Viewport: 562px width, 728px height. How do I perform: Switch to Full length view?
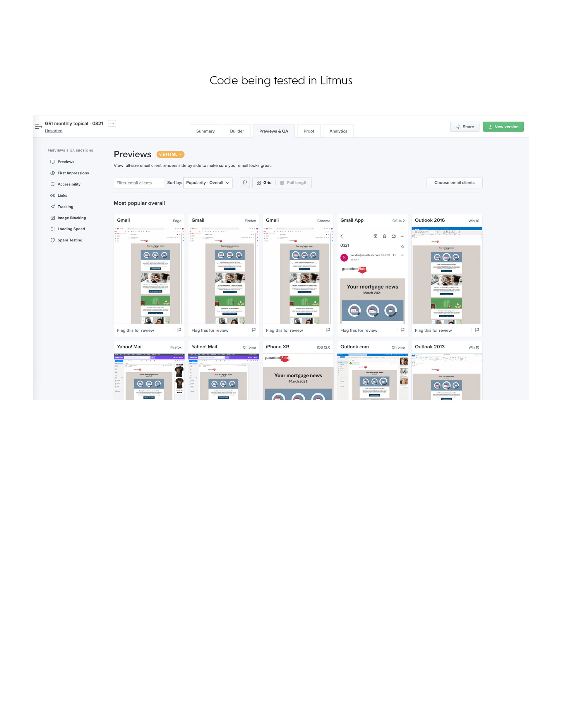tap(294, 183)
